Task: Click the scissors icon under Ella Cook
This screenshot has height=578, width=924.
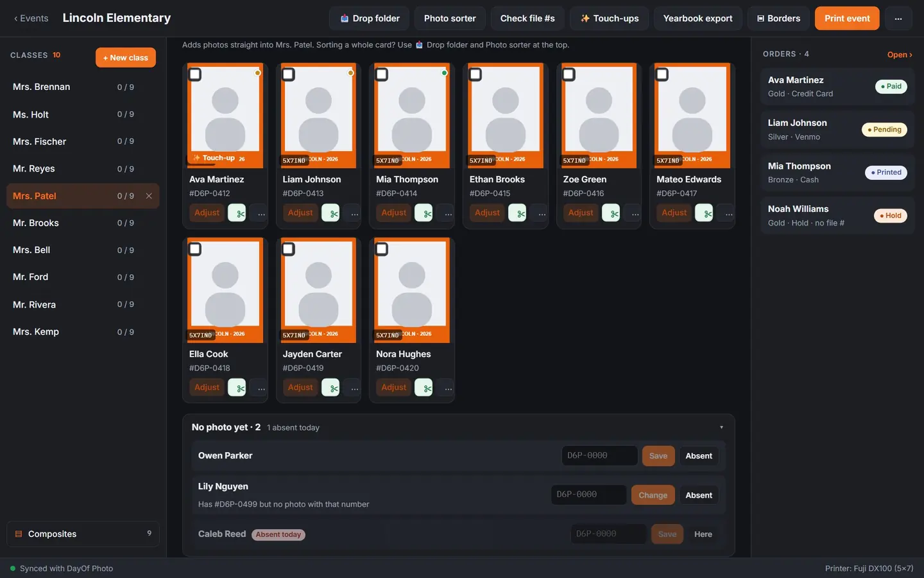Action: tap(237, 388)
